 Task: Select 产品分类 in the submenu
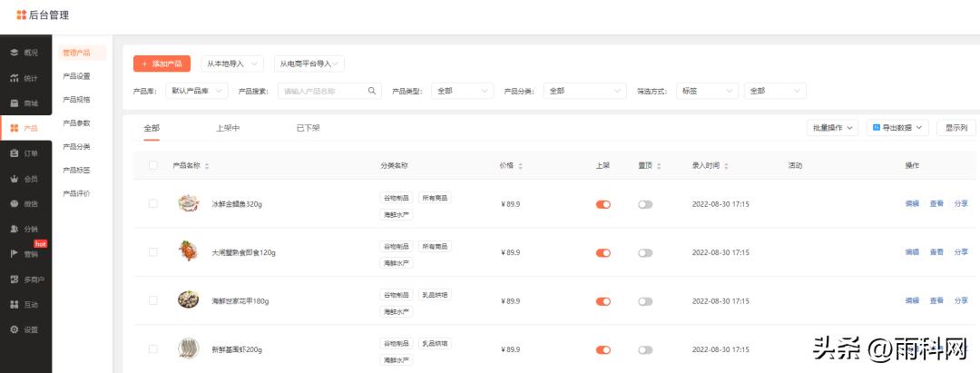(76, 146)
